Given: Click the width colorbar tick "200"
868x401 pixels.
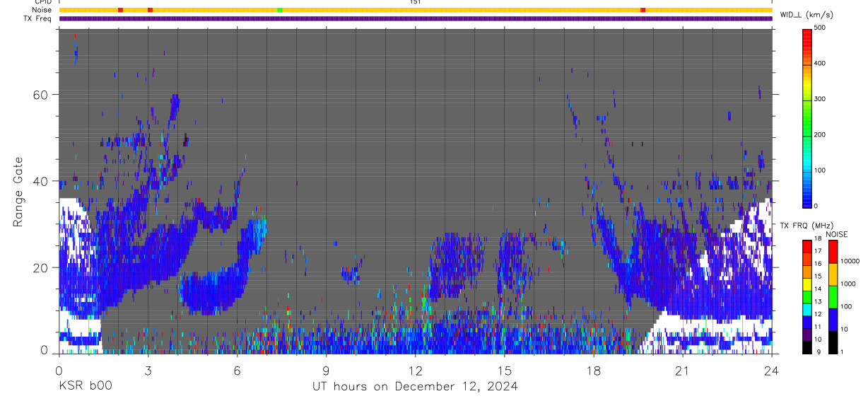Looking at the screenshot, I should [820, 134].
